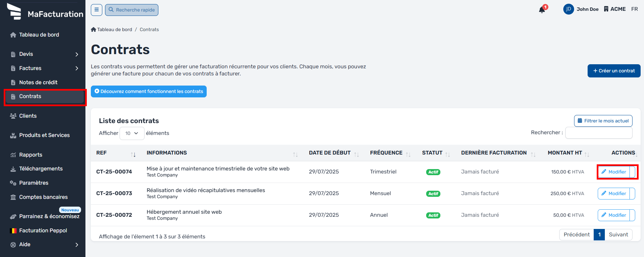644x257 pixels.
Task: Expand the Aide submenu
Action: (x=77, y=245)
